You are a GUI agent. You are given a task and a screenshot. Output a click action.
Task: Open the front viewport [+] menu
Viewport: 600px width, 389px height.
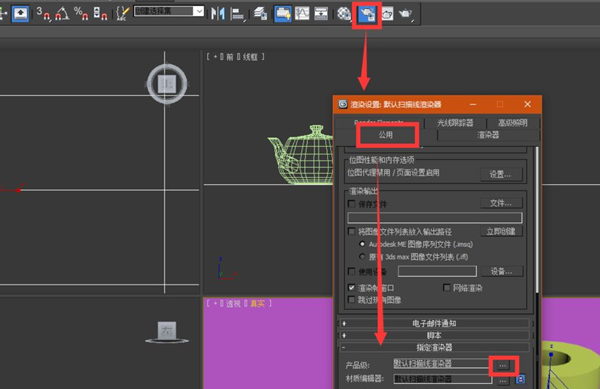(215, 57)
